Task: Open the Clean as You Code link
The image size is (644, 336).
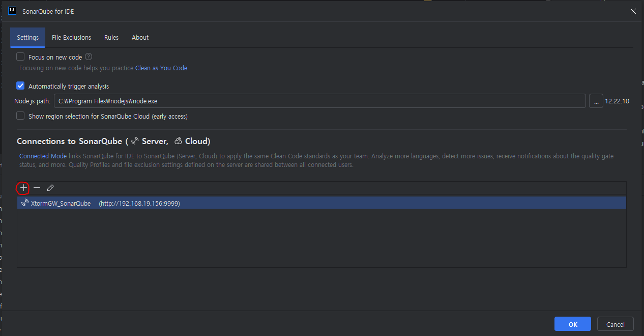Action: [x=161, y=68]
